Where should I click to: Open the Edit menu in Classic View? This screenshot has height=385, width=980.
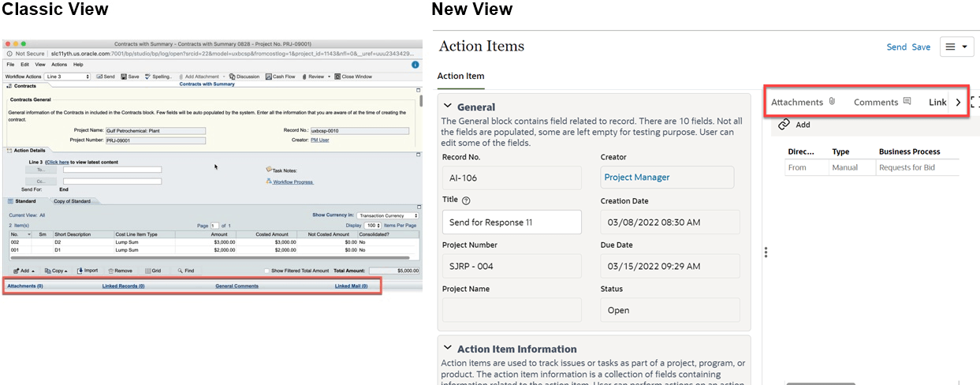tap(24, 65)
